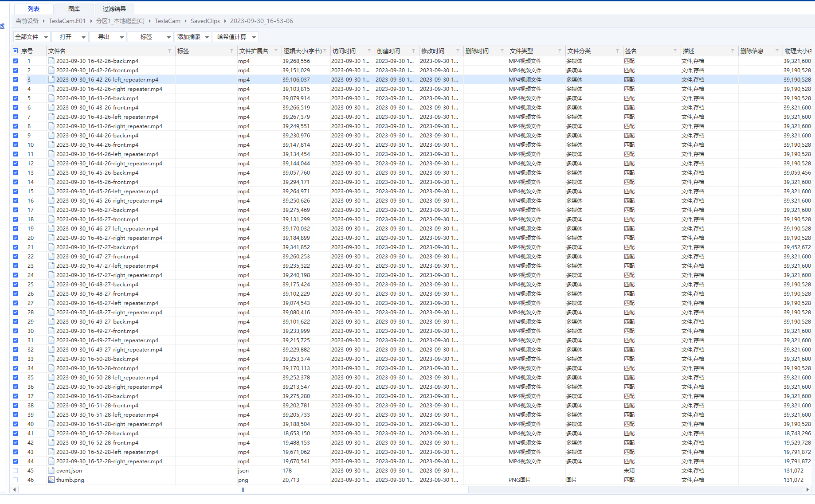Click physical size value 39,452,672
Image resolution: width=815 pixels, height=504 pixels.
(797, 247)
